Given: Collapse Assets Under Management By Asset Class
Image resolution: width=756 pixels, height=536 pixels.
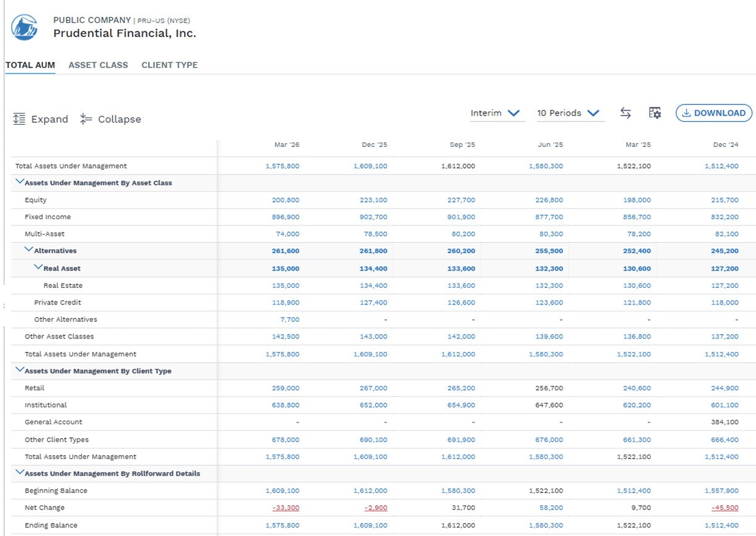Looking at the screenshot, I should [20, 182].
